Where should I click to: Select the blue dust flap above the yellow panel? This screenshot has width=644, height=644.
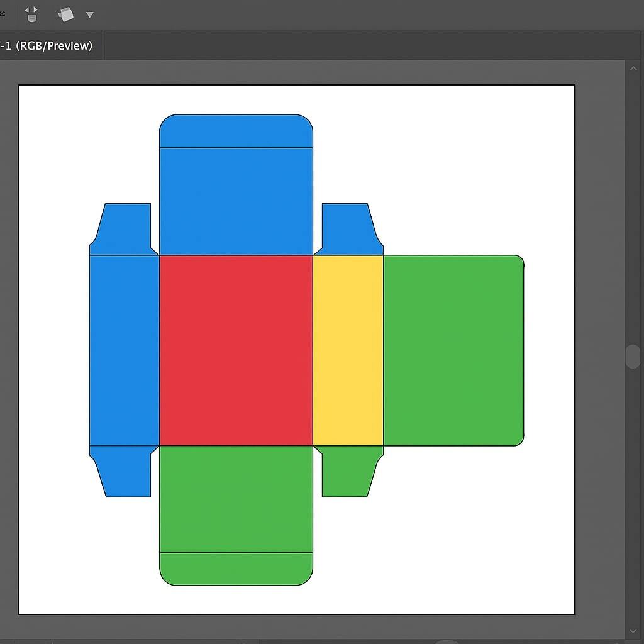point(348,229)
